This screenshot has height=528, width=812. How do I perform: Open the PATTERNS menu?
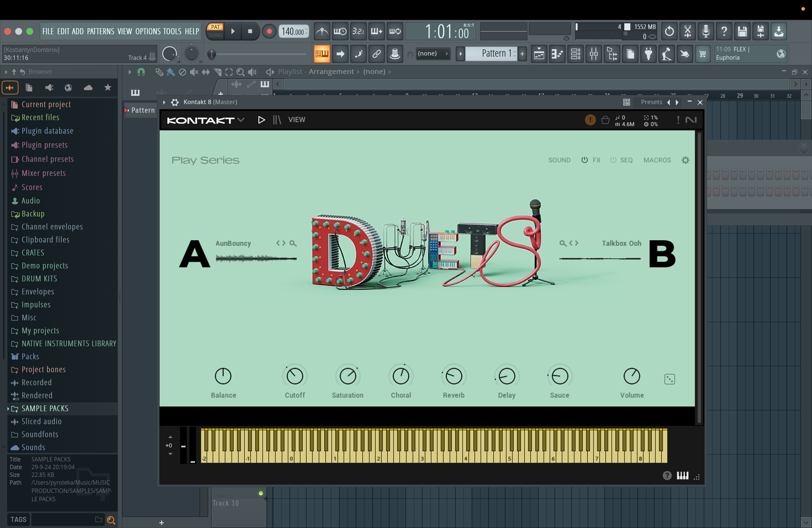pyautogui.click(x=100, y=31)
